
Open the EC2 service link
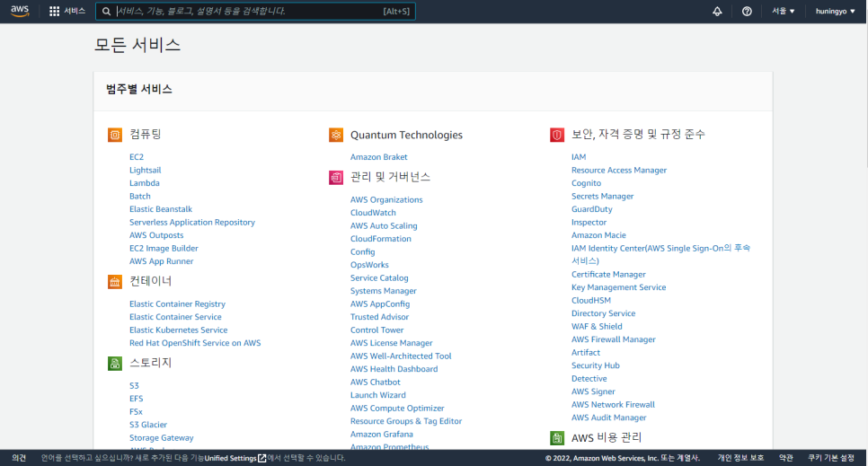click(137, 157)
